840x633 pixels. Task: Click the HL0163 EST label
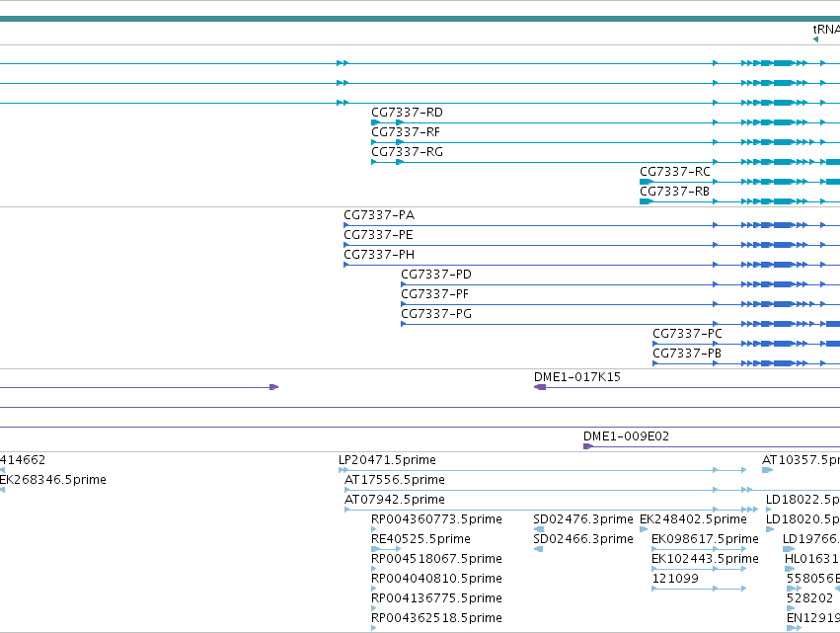coord(812,560)
